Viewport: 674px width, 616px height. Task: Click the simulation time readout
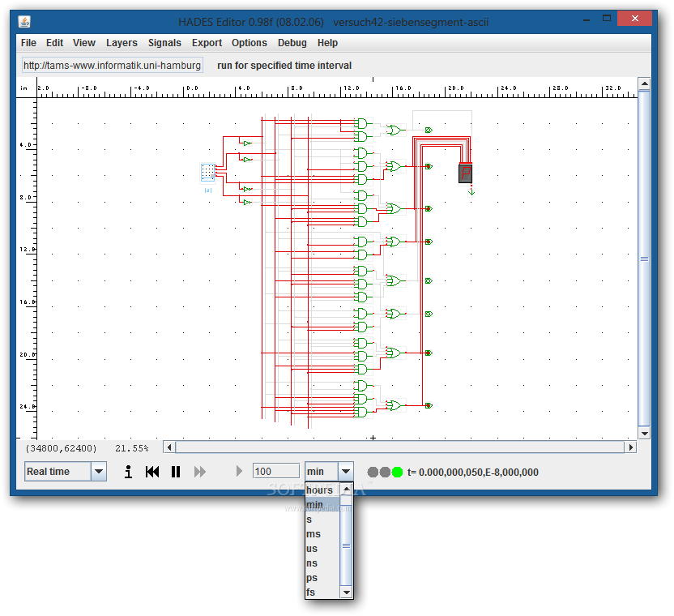[473, 473]
